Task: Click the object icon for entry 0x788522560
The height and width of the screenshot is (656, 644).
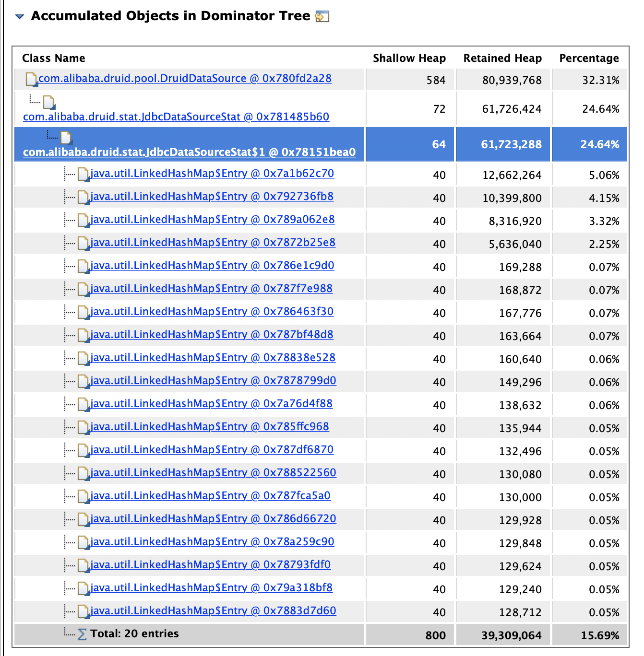Action: coord(83,473)
